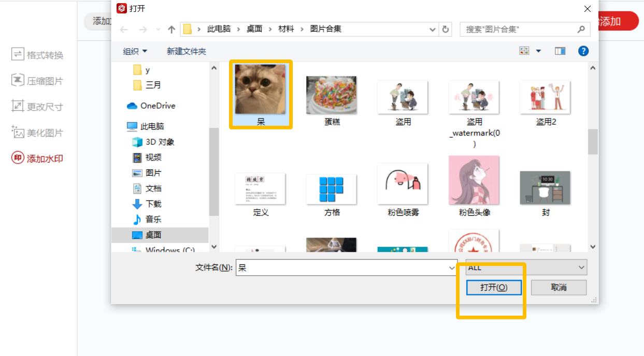
Task: Select the 粉色头像 image file
Action: 474,186
